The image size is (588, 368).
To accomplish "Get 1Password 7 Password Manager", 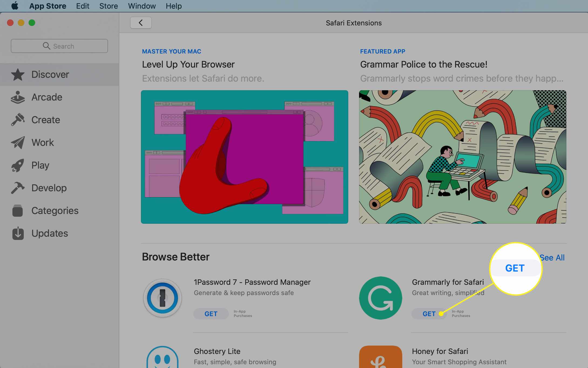I will (211, 314).
